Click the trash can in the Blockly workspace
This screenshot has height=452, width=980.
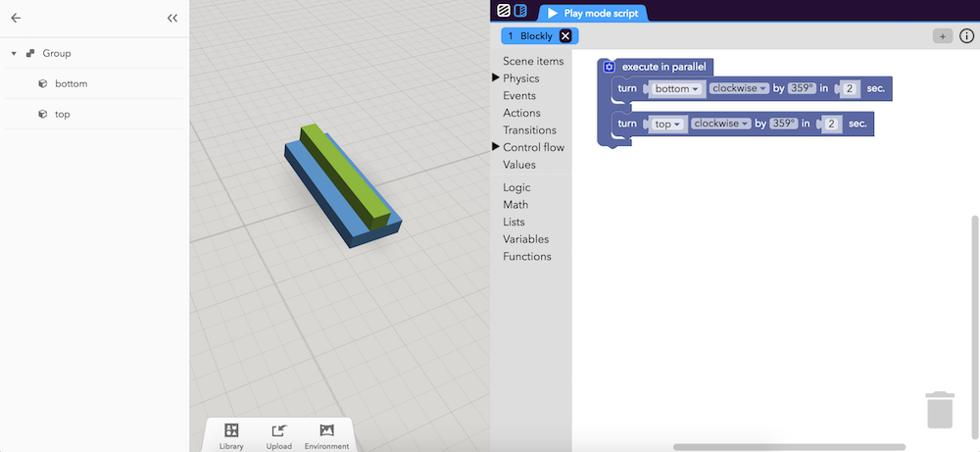[x=940, y=410]
